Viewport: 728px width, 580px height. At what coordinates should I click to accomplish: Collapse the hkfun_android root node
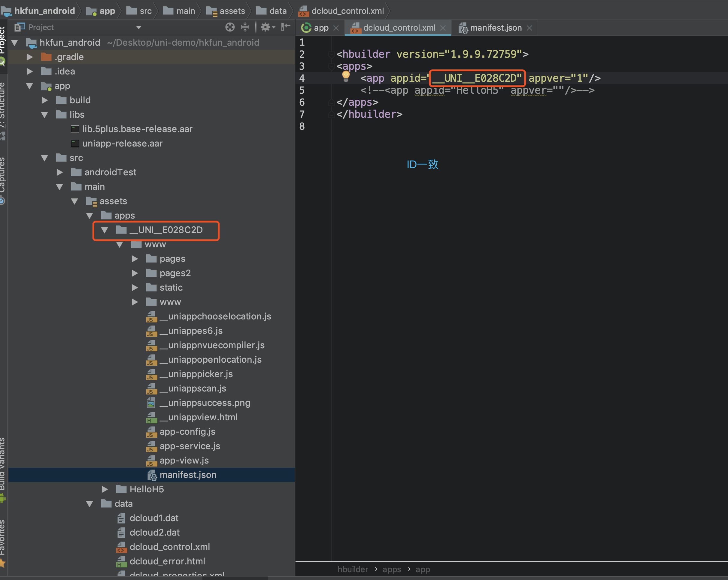click(14, 43)
